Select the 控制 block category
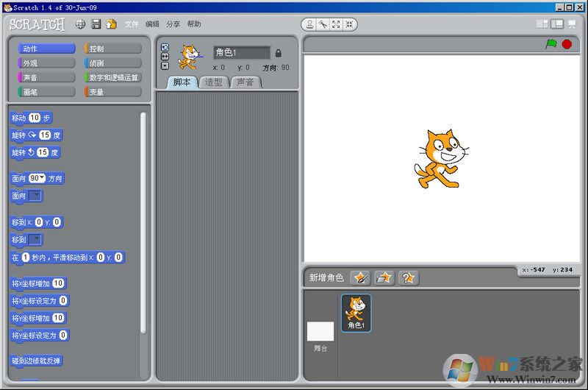This screenshot has width=588, height=390. (112, 49)
